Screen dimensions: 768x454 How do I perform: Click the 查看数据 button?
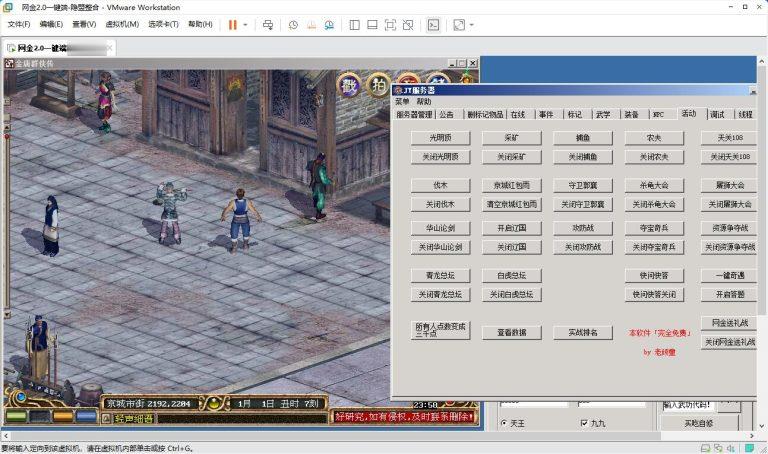point(511,332)
